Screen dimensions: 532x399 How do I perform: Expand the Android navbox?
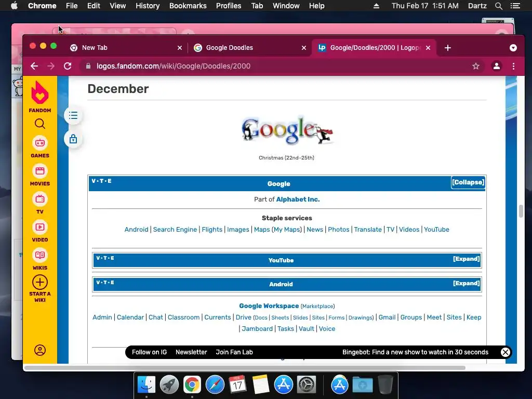[x=466, y=283]
